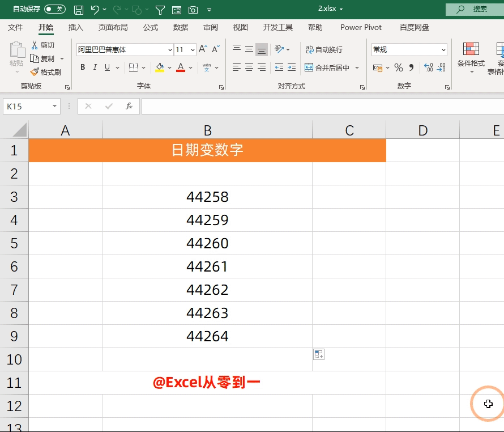Apply red font color A
Screen dimensions: 504x432
coord(181,67)
